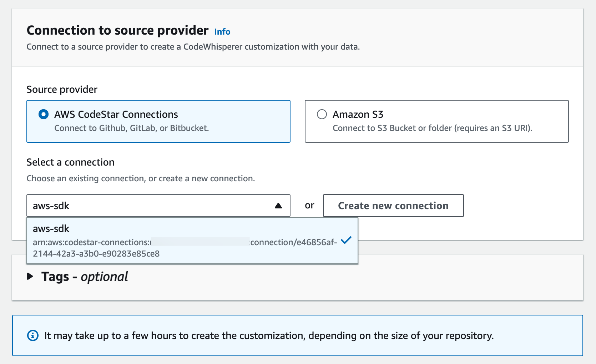Choose the aws-sdk option in the list
The width and height of the screenshot is (596, 364).
[51, 229]
